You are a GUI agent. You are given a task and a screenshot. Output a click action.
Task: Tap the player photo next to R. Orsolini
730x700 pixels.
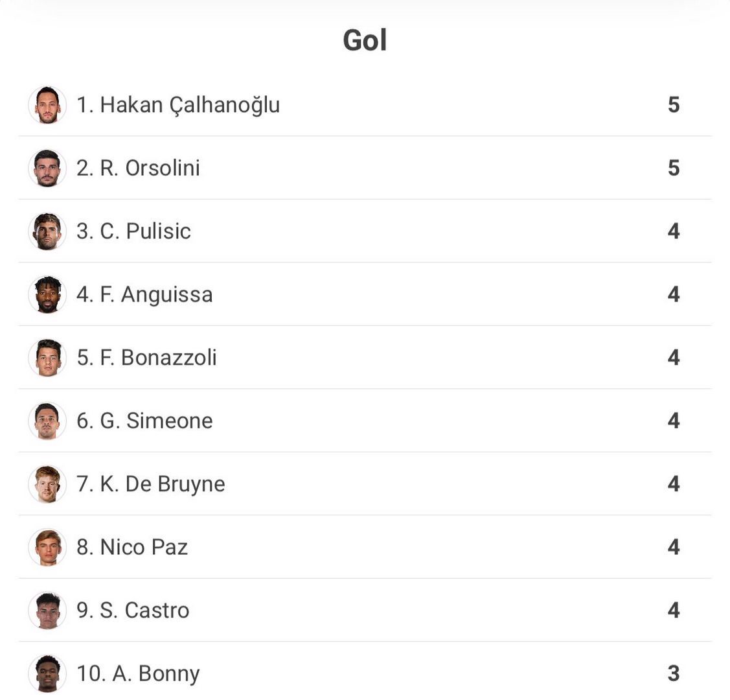coord(47,168)
